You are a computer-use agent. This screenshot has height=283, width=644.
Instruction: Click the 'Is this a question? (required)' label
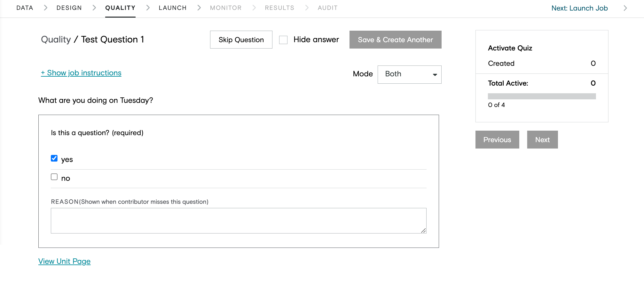click(97, 133)
